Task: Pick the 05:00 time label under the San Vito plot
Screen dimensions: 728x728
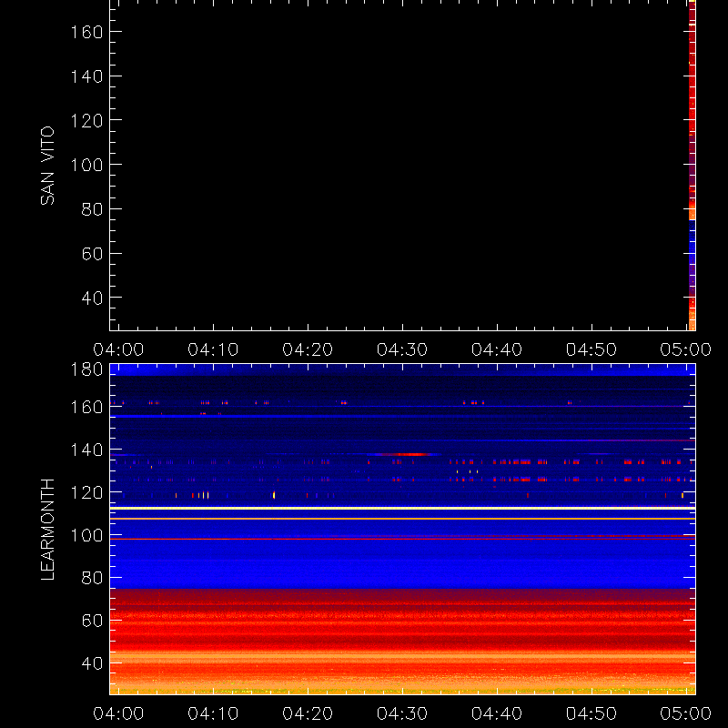Action: (x=686, y=349)
